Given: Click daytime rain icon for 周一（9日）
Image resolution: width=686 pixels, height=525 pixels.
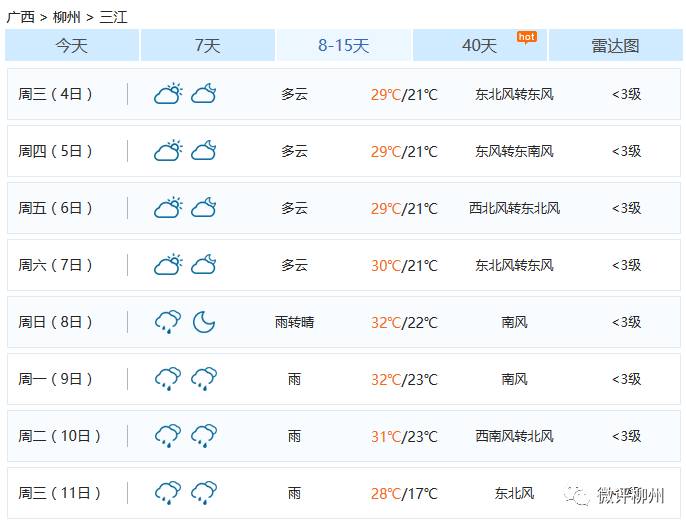Looking at the screenshot, I should click(x=168, y=379).
